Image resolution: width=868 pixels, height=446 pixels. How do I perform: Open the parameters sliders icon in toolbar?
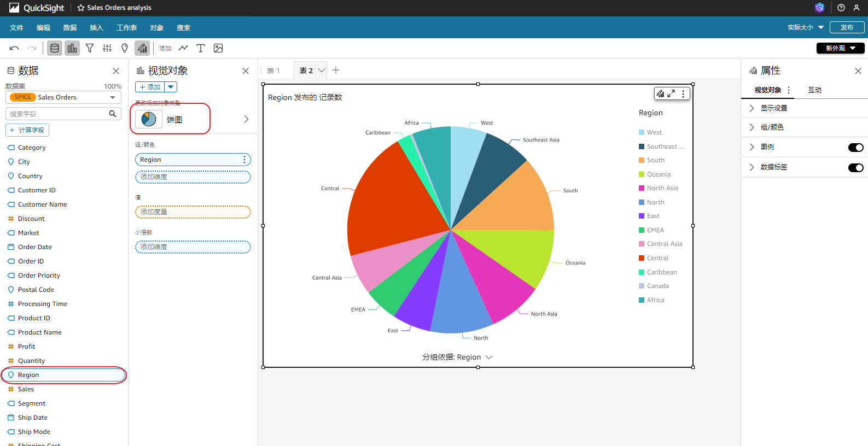coord(107,48)
